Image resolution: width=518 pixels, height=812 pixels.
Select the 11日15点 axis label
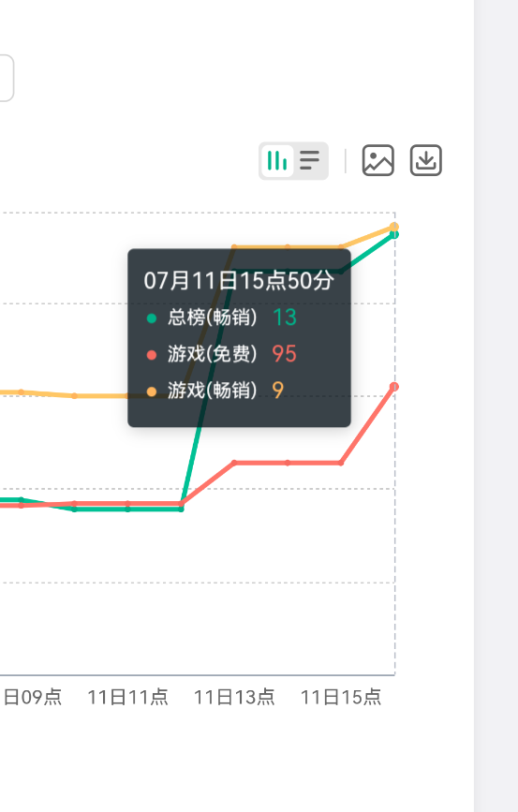(341, 697)
